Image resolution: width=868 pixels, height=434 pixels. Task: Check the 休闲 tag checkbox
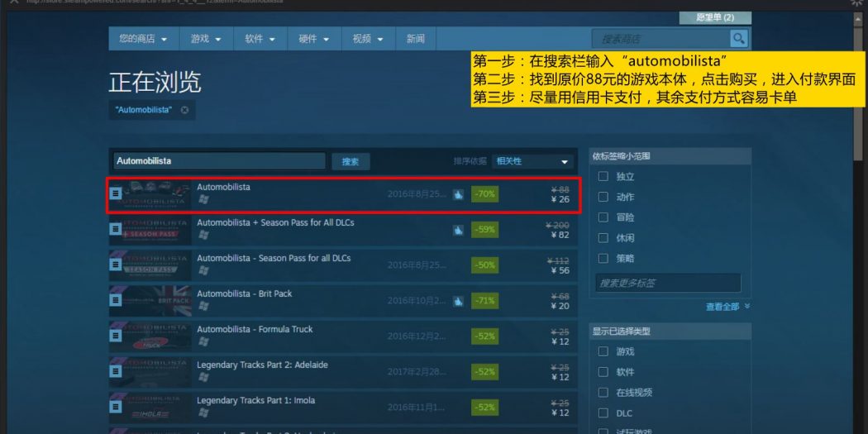603,238
